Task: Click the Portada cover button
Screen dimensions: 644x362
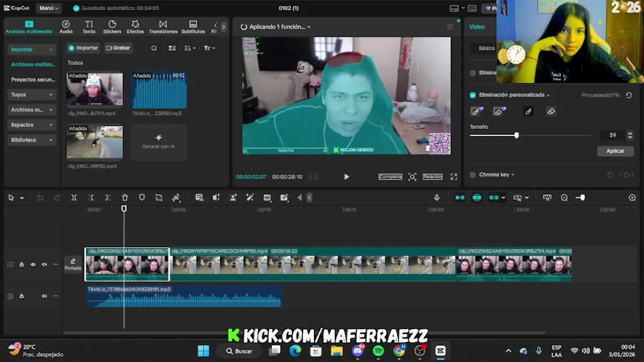Action: coord(73,264)
